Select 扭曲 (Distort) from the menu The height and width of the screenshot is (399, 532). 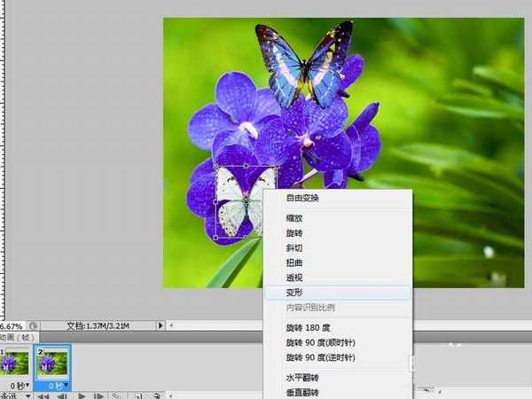(293, 262)
